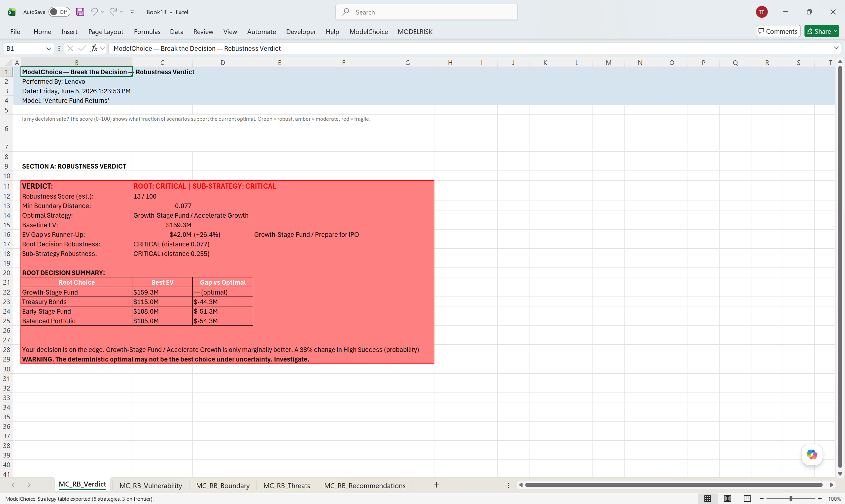Viewport: 845px width, 504px height.
Task: Open the Developer tab
Action: pos(301,32)
